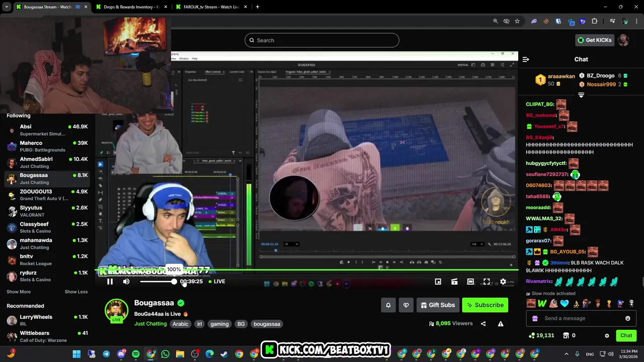Screen dimensions: 644x362
Task: Send message with the green Chat button
Action: [626, 335]
